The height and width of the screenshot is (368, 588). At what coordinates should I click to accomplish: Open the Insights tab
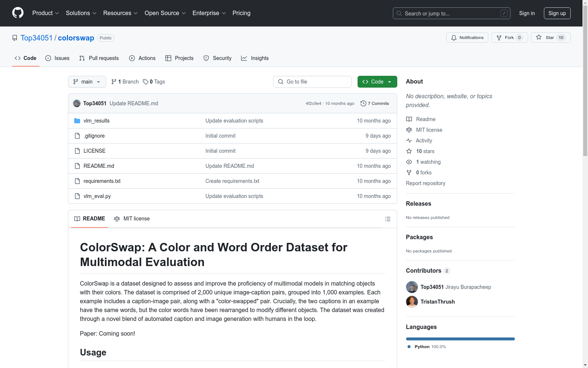tap(255, 58)
